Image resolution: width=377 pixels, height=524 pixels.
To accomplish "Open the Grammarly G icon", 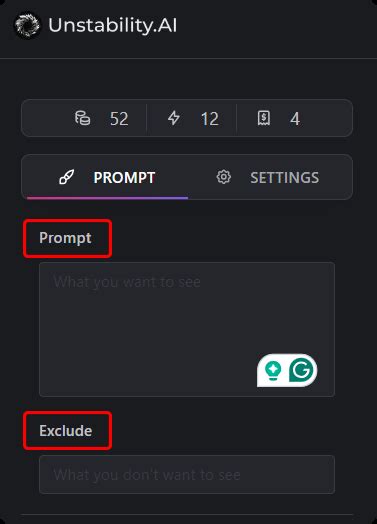I will [x=302, y=370].
